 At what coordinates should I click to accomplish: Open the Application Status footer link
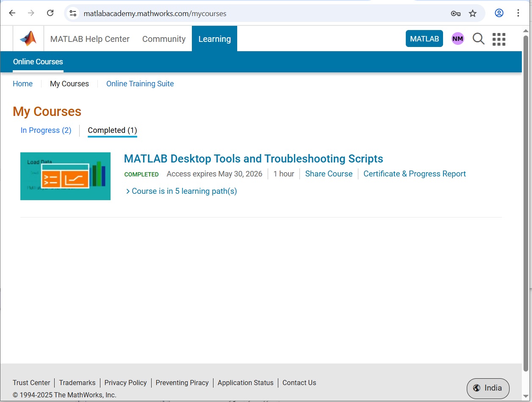pyautogui.click(x=246, y=383)
